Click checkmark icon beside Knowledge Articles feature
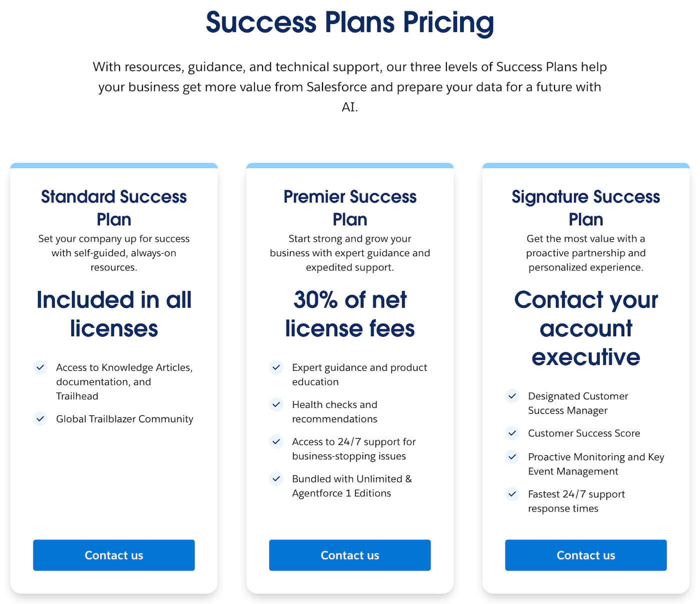 tap(40, 367)
